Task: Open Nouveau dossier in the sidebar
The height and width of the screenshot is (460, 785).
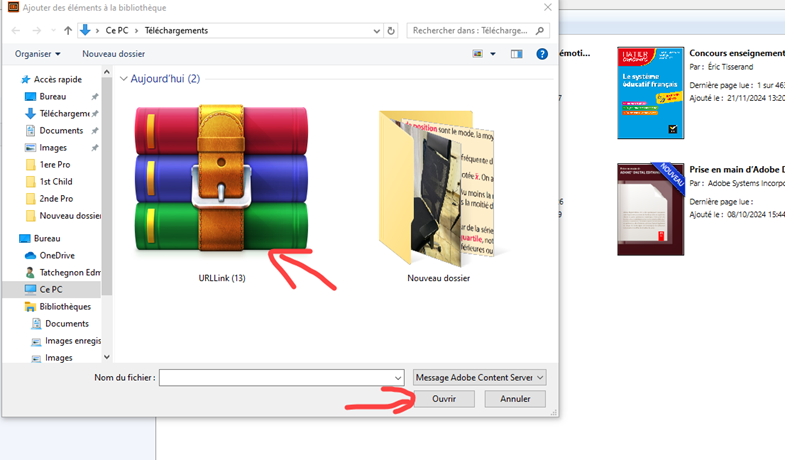Action: [70, 216]
